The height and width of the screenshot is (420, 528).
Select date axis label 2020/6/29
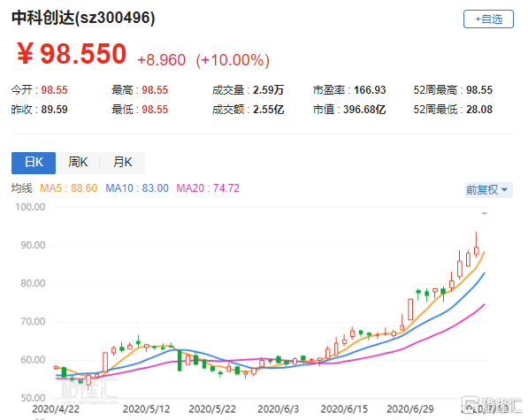click(410, 409)
